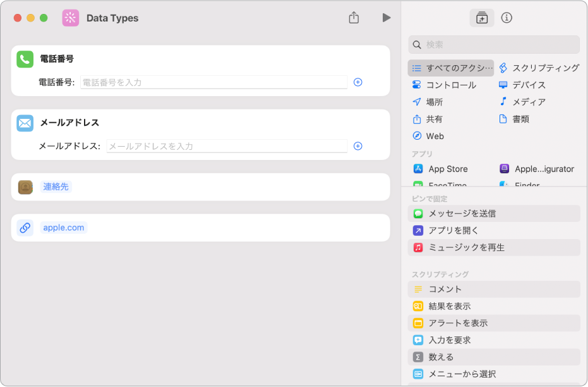Select コントロール category

445,85
